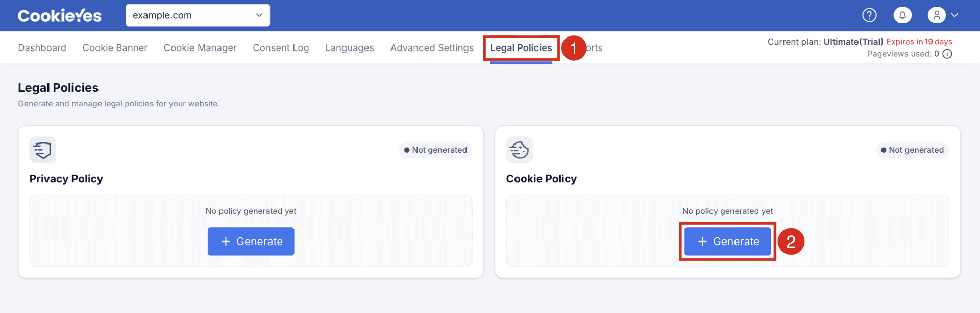Open the Dashboard tab
Viewport: 980px width, 313px height.
(x=42, y=47)
